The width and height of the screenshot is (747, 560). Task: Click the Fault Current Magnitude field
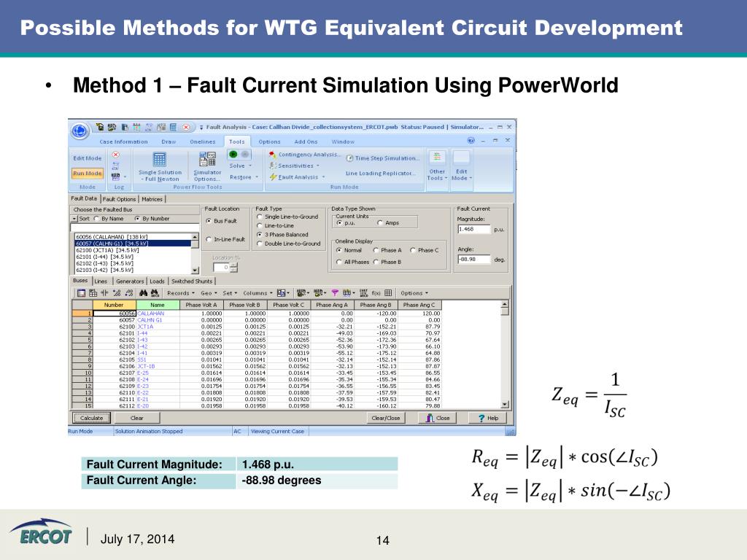click(x=473, y=229)
